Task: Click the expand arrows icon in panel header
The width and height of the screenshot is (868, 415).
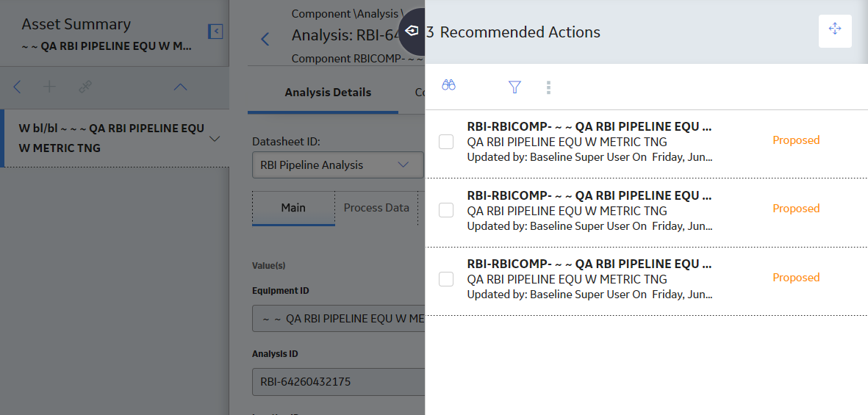Action: coord(835,29)
